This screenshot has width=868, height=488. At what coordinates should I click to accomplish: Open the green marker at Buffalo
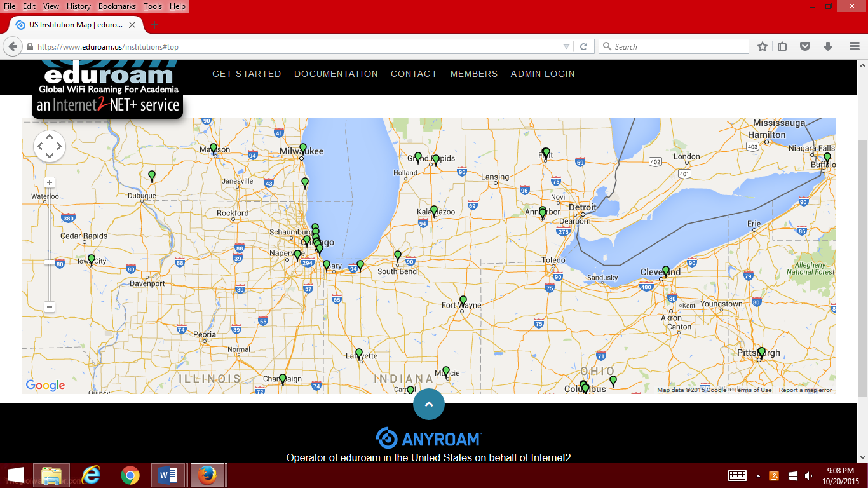coord(827,158)
